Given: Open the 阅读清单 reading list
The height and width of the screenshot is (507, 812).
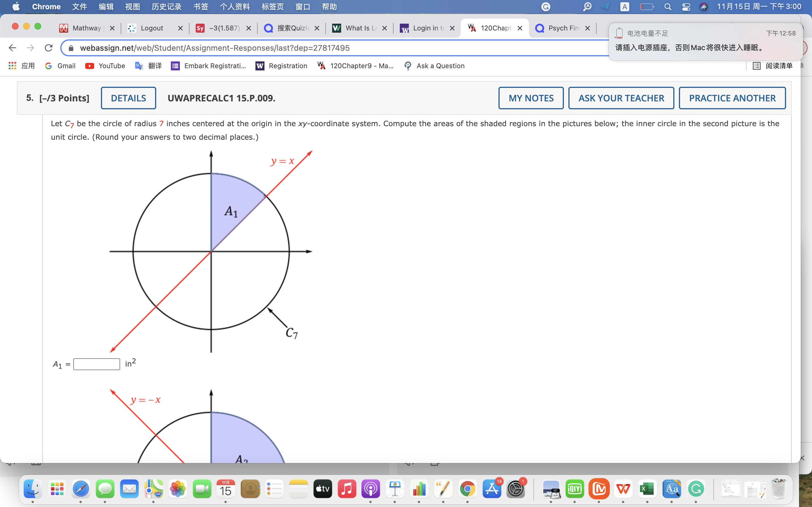Looking at the screenshot, I should coord(773,66).
